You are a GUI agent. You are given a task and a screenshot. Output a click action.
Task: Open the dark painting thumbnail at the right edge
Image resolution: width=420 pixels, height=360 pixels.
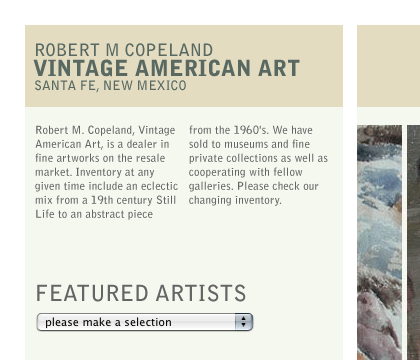tap(414, 242)
